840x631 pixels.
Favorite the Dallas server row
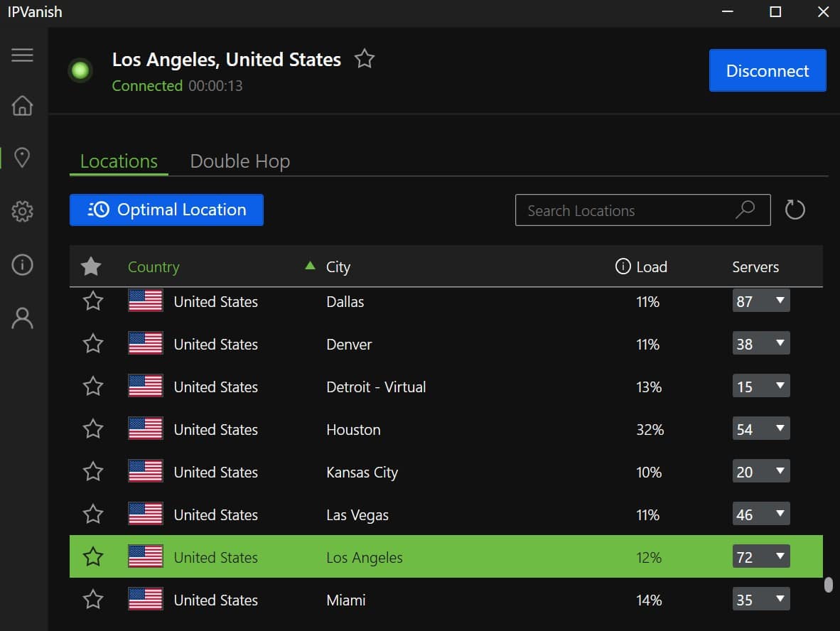coord(92,301)
